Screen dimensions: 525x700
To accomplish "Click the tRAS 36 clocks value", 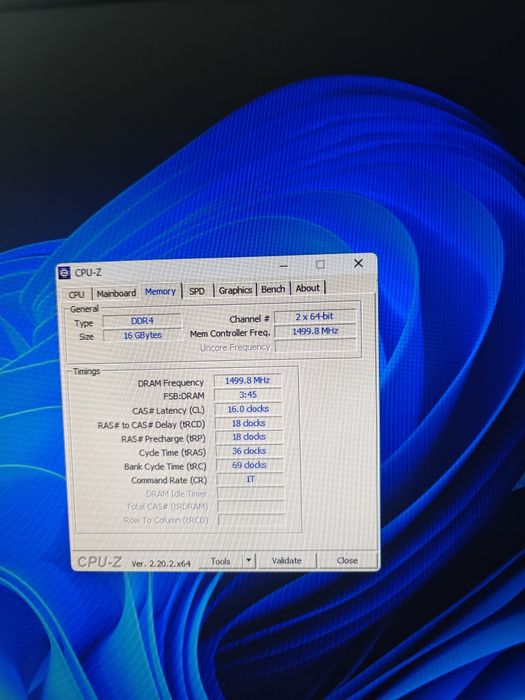I will point(249,451).
